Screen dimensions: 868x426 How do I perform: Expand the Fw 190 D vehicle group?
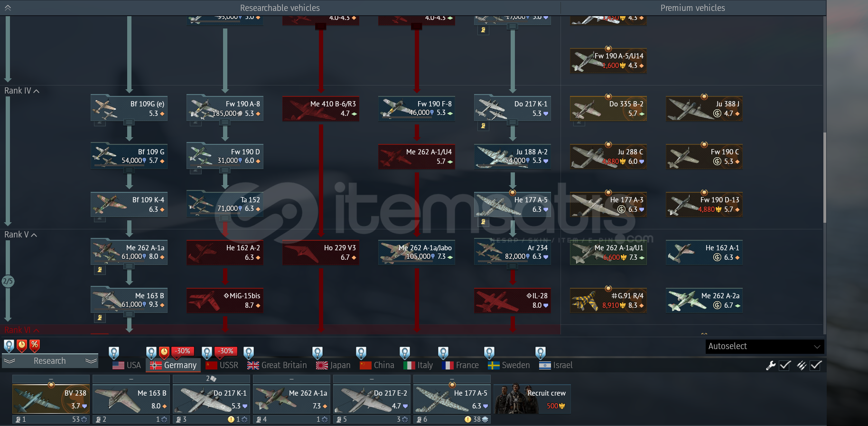tap(225, 170)
